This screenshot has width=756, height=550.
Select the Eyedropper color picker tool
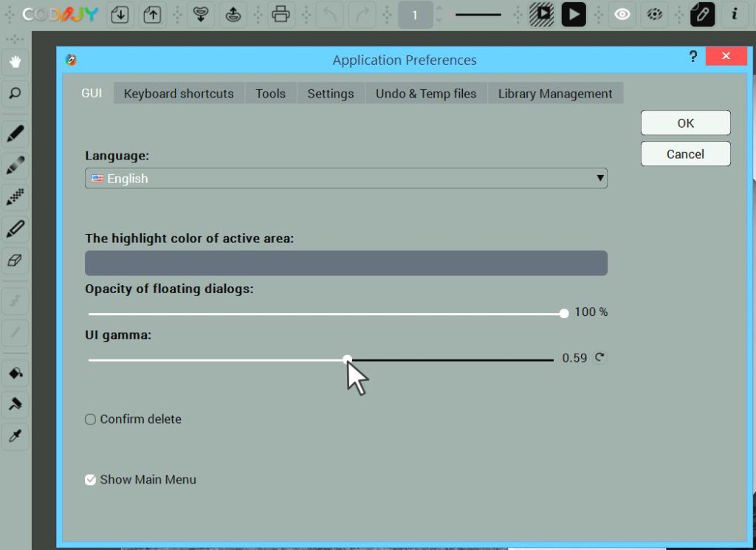15,436
